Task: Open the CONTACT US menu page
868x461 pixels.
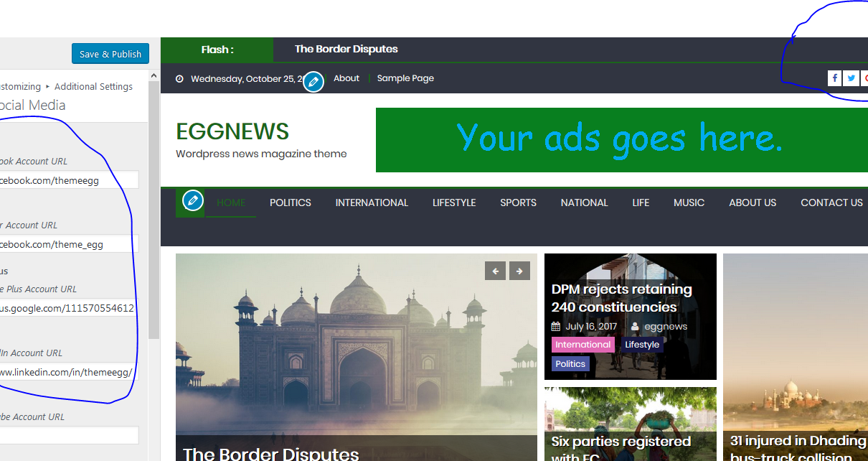Action: (831, 202)
